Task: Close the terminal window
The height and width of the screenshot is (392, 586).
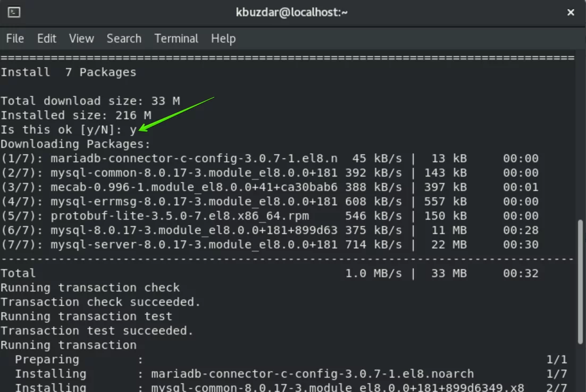Action: click(570, 13)
